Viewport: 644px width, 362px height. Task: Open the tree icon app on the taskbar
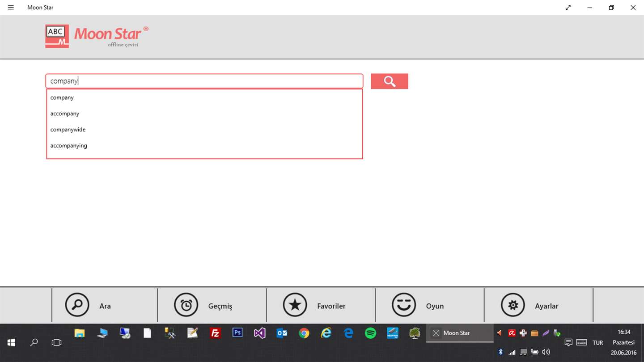pyautogui.click(x=415, y=333)
